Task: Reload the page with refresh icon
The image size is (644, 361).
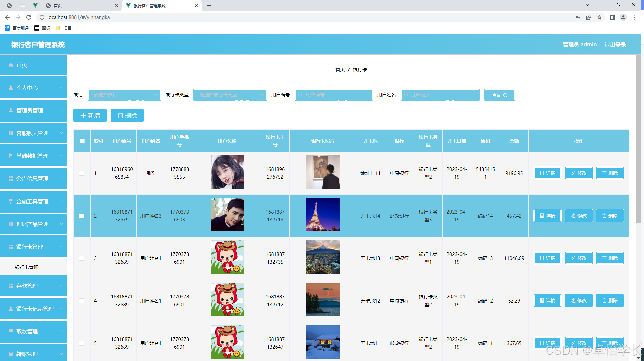Action: 29,17
